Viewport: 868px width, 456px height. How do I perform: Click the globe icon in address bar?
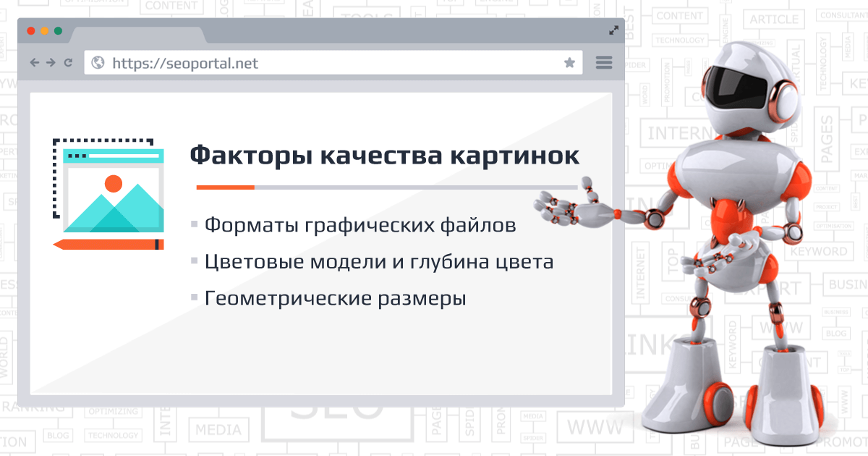(x=98, y=63)
